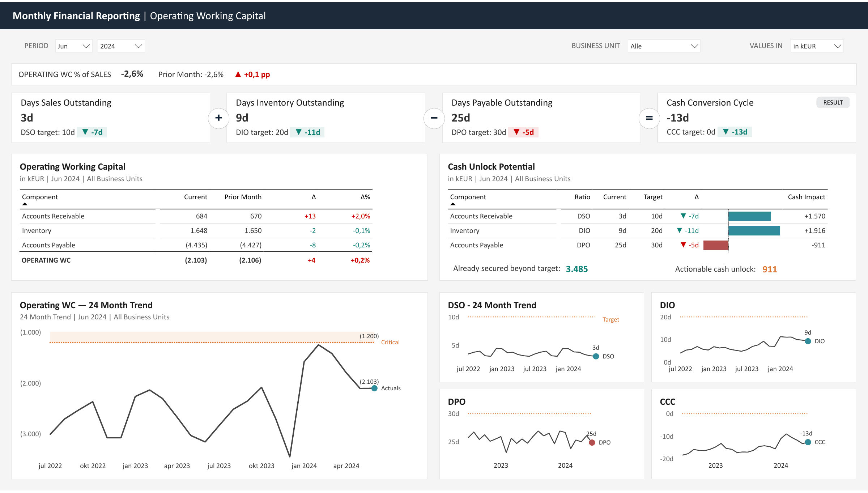This screenshot has height=493, width=868.
Task: Click the red up triangle beside +0,1 pp
Action: [238, 74]
